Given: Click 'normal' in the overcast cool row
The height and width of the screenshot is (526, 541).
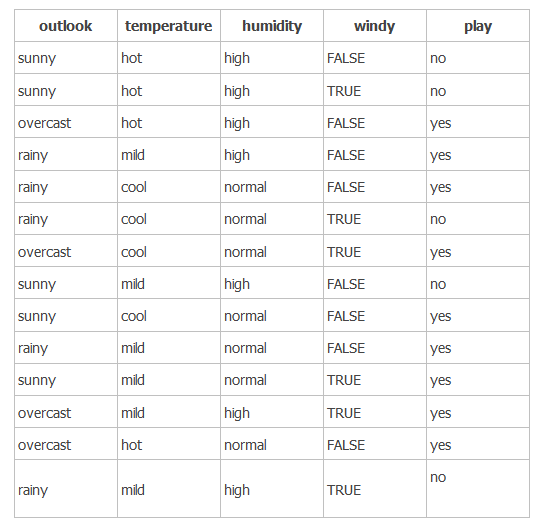Looking at the screenshot, I should [245, 252].
